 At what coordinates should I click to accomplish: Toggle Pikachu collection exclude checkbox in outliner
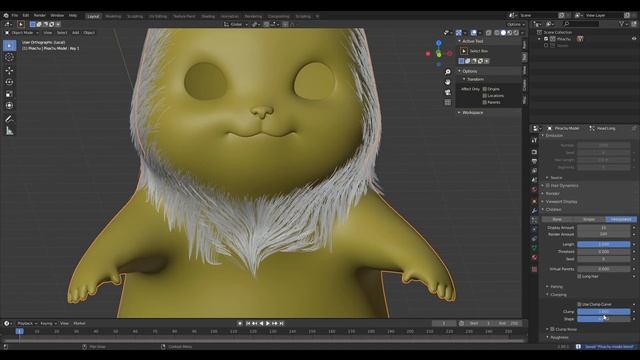(546, 39)
